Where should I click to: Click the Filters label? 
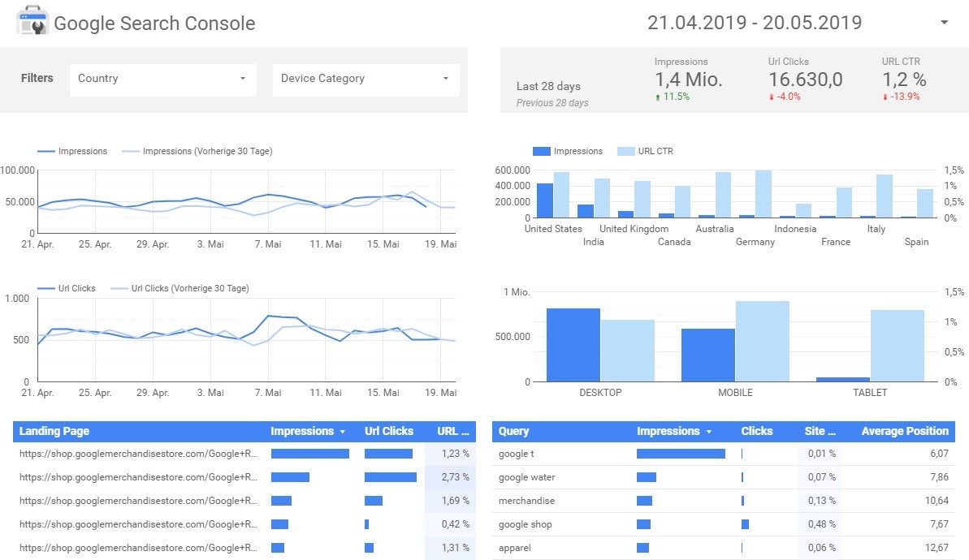click(37, 79)
